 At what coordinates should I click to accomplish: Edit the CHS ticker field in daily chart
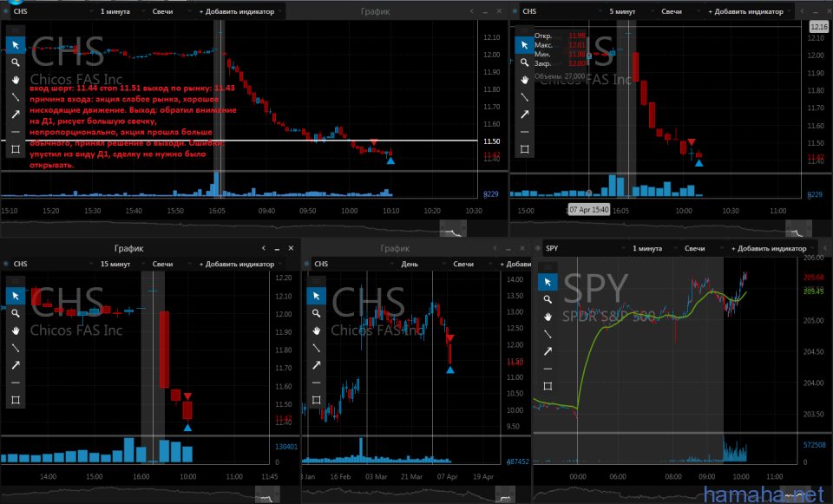(x=353, y=264)
